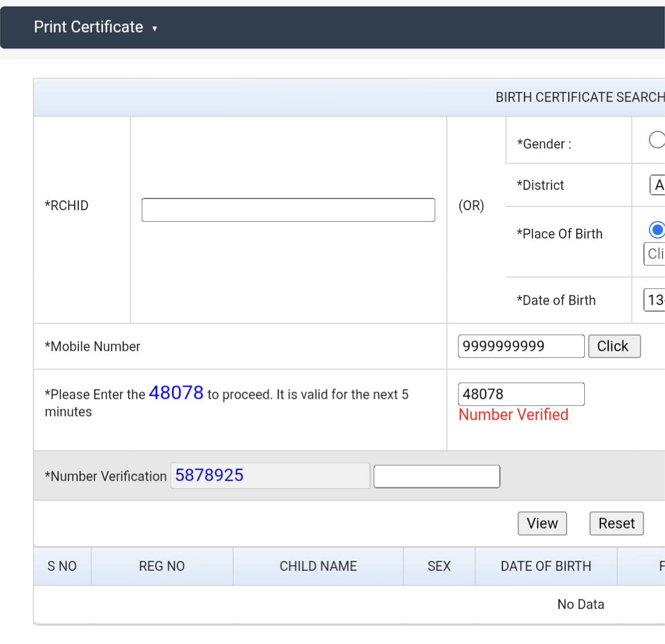Select the checked Place Of Birth radio

coord(657,230)
